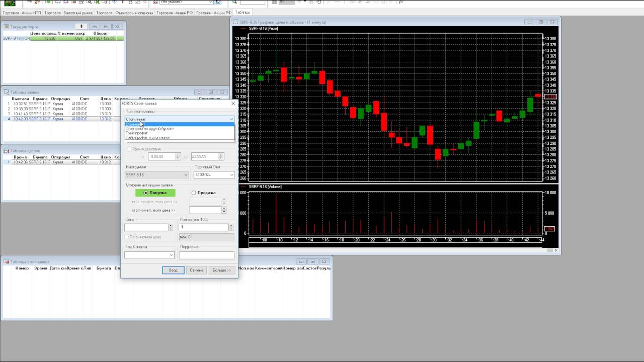Click Номер header in Таблица стоп-заявок

click(x=22, y=268)
